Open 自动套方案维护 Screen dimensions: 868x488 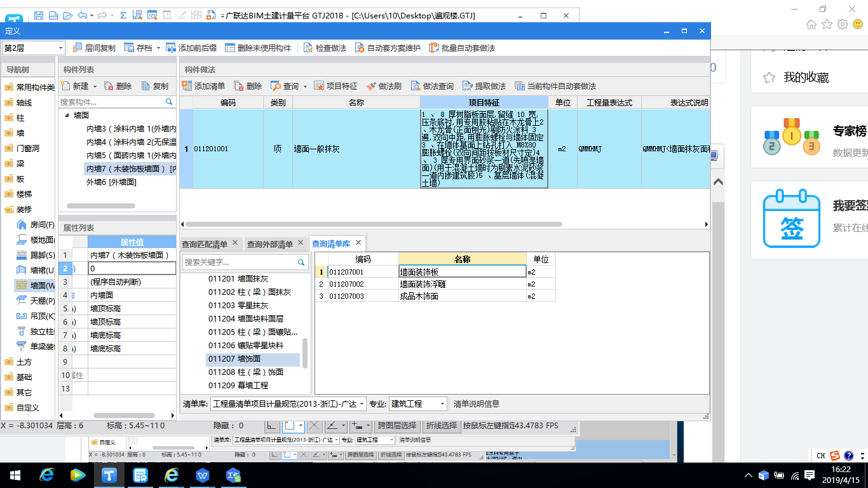[x=388, y=48]
